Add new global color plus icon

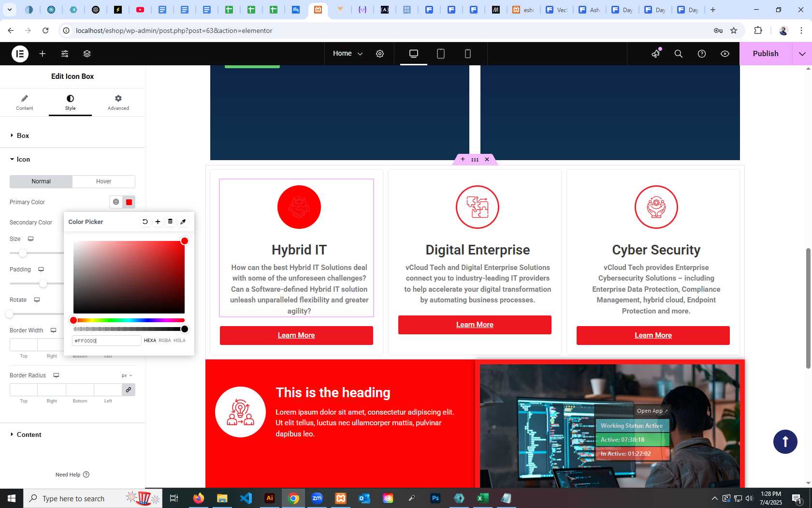[x=158, y=222]
